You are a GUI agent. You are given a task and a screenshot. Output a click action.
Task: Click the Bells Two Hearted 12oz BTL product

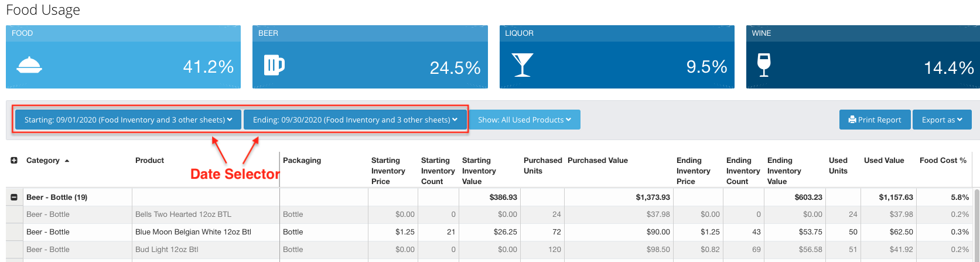183,215
